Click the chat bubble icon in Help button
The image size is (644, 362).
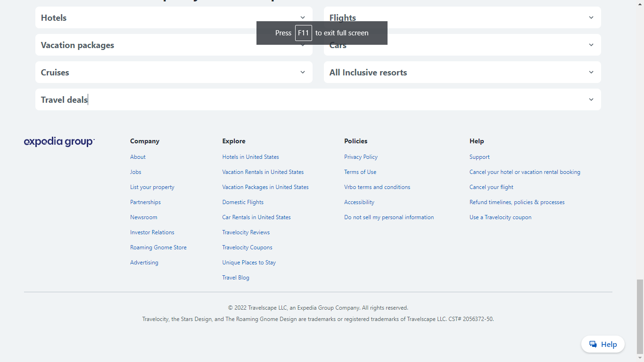(593, 344)
